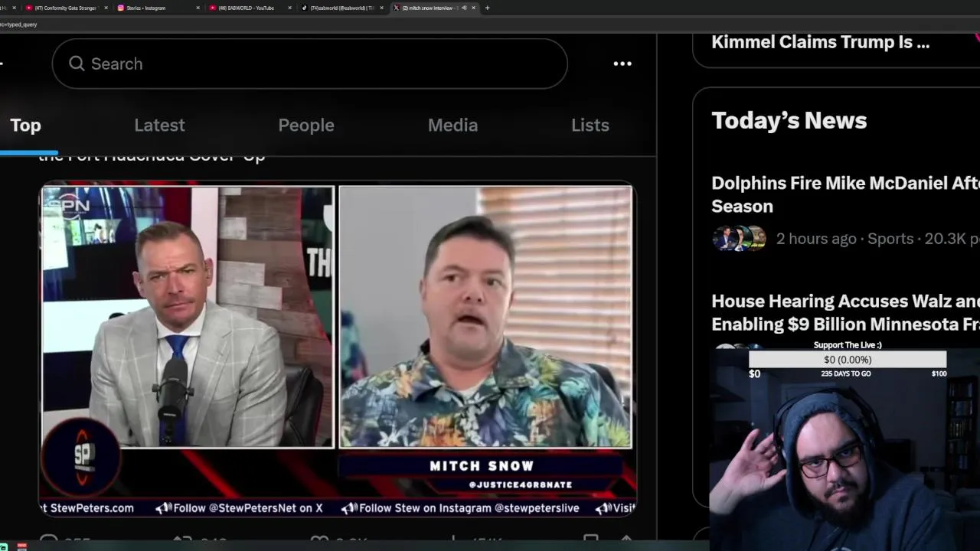
Task: Close the mitch snow interview tab
Action: point(473,8)
